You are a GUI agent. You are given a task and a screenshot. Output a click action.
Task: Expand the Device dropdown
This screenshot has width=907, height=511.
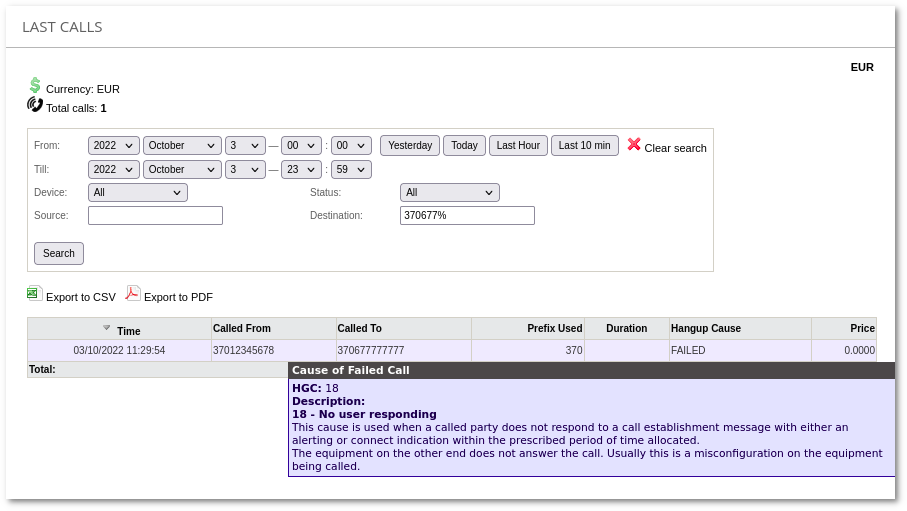pyautogui.click(x=137, y=193)
